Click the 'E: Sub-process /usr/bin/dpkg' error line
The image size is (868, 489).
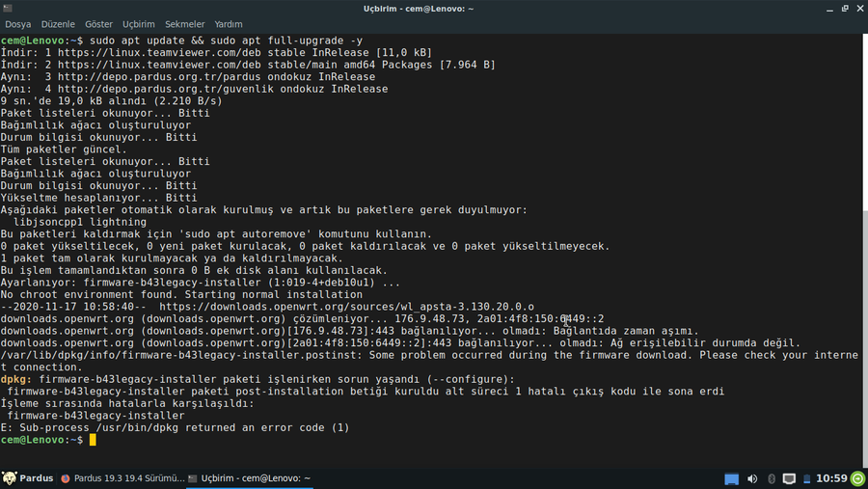[x=175, y=427]
